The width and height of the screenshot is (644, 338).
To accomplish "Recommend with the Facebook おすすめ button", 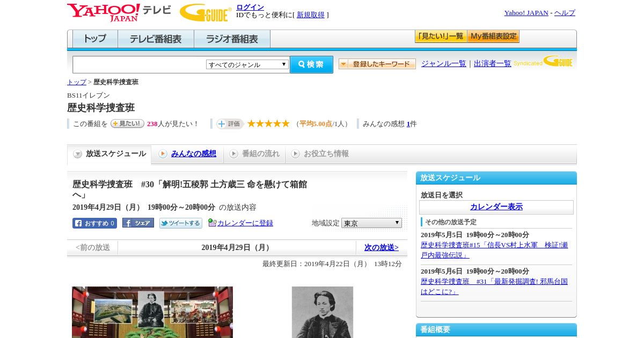I will coord(94,223).
